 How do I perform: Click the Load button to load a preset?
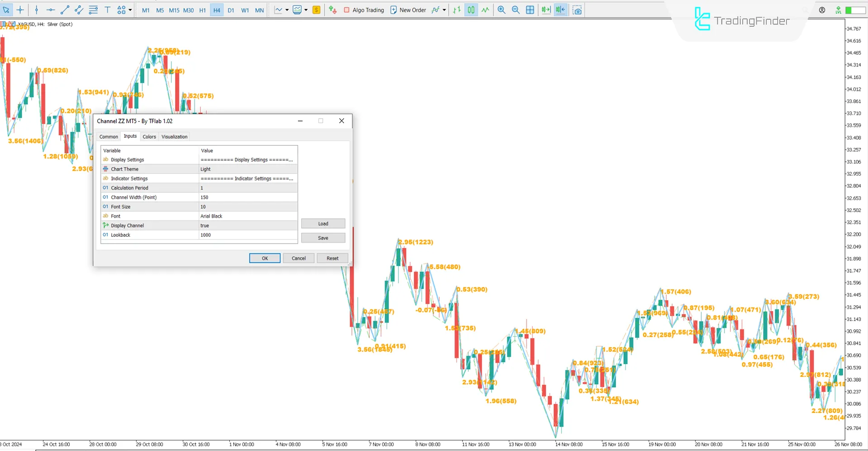click(323, 223)
